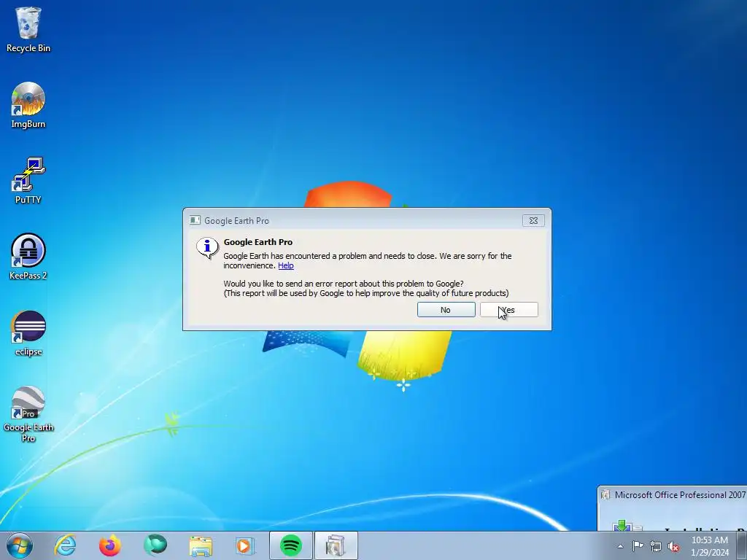Select the ImgBurn desktop shortcut

[x=28, y=105]
